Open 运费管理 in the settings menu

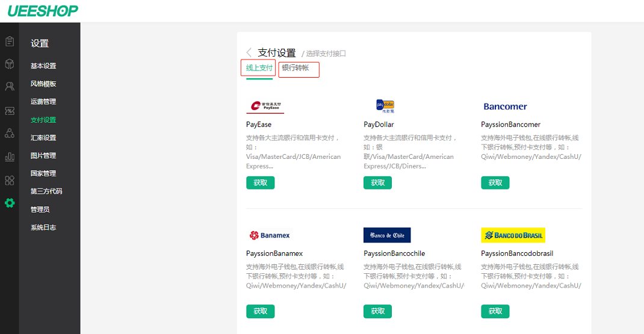(x=43, y=102)
